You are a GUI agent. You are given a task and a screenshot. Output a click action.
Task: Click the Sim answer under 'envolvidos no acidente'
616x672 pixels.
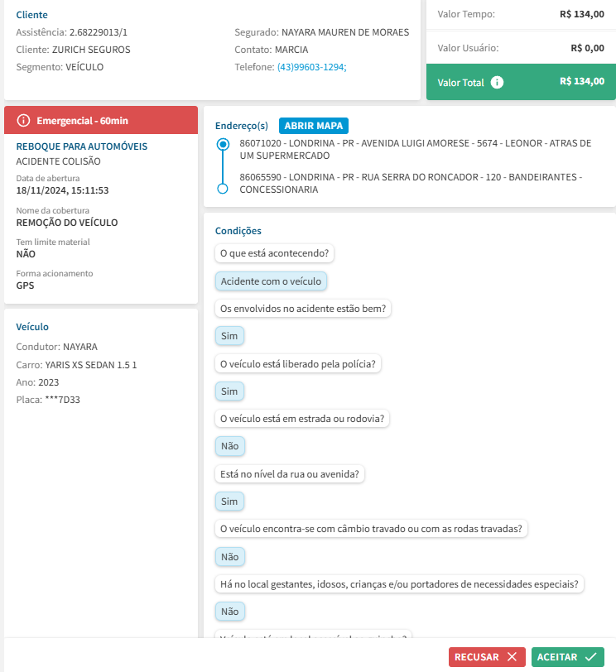[229, 336]
